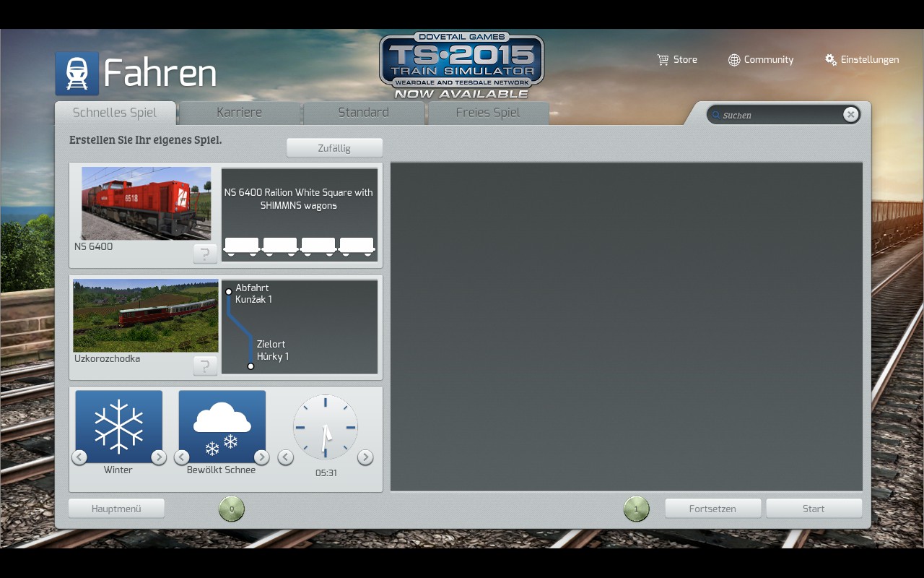Image resolution: width=924 pixels, height=578 pixels.
Task: Clear the search with the X button
Action: [x=851, y=114]
